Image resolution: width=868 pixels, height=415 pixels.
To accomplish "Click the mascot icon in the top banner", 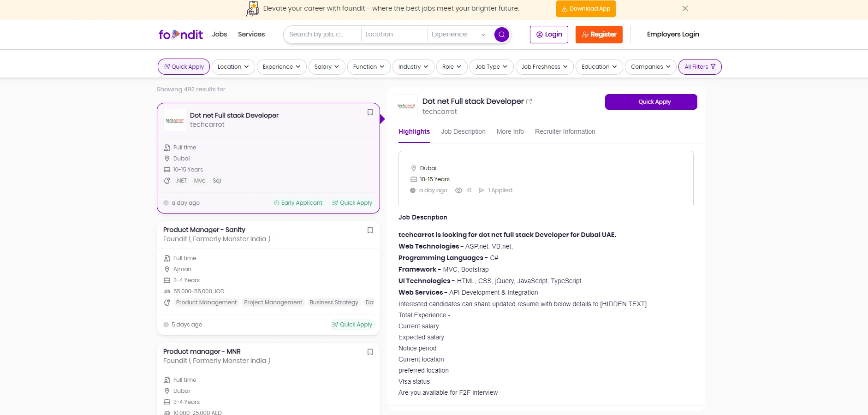I will pos(253,8).
